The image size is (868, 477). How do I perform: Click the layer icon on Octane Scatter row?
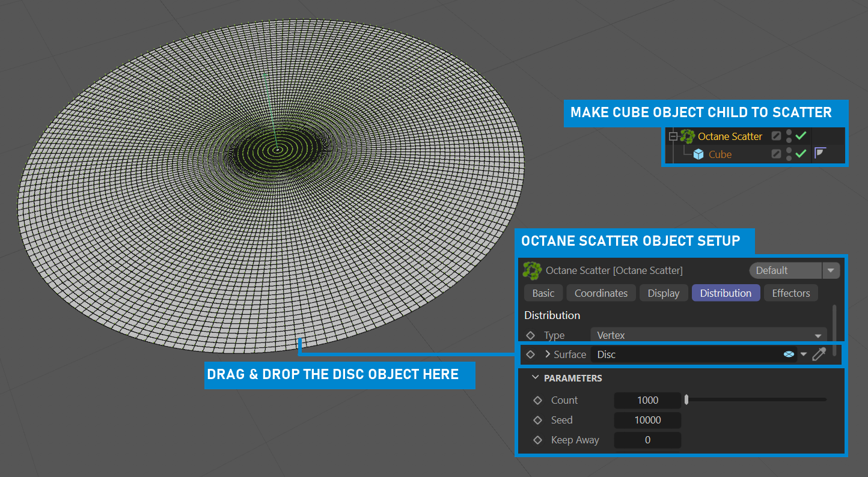click(x=776, y=136)
